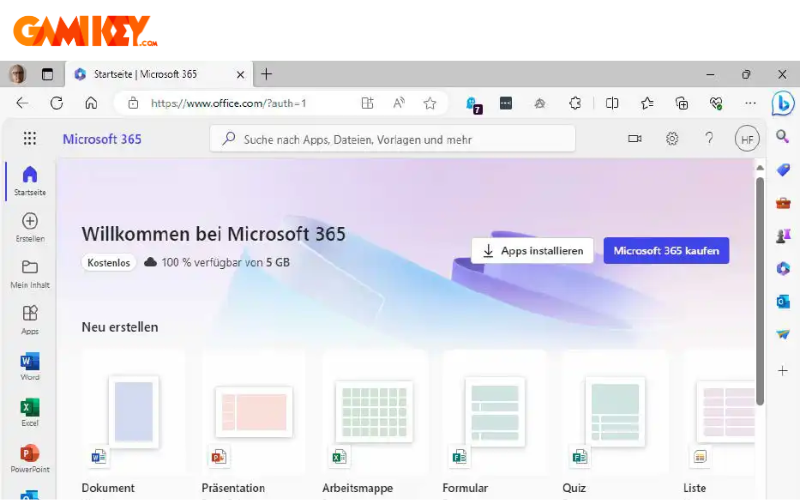800x500 pixels.
Task: Open a new browser tab
Action: point(266,74)
